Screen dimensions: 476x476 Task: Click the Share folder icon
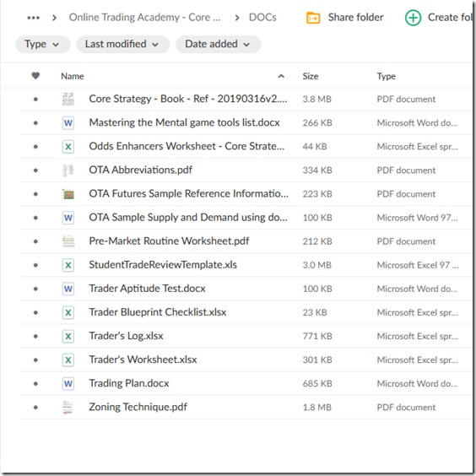point(313,18)
